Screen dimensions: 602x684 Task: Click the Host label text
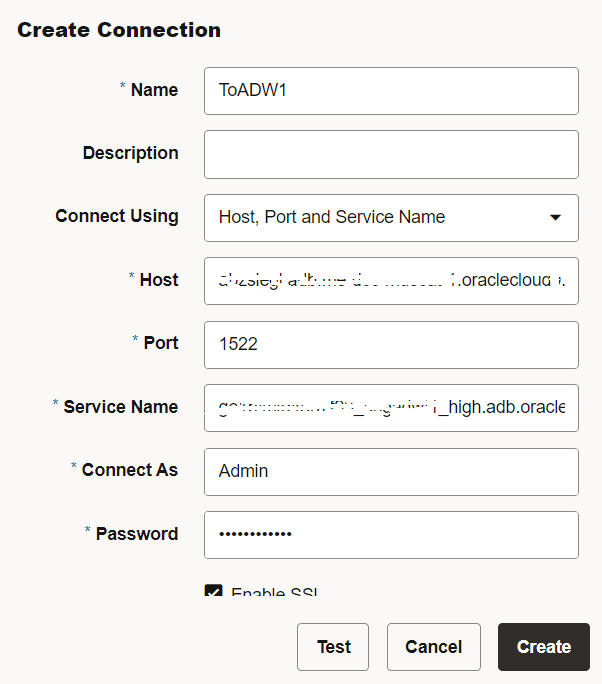coord(158,280)
